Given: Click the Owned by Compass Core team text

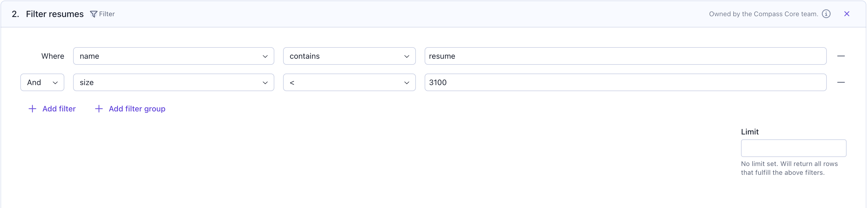Looking at the screenshot, I should [763, 14].
